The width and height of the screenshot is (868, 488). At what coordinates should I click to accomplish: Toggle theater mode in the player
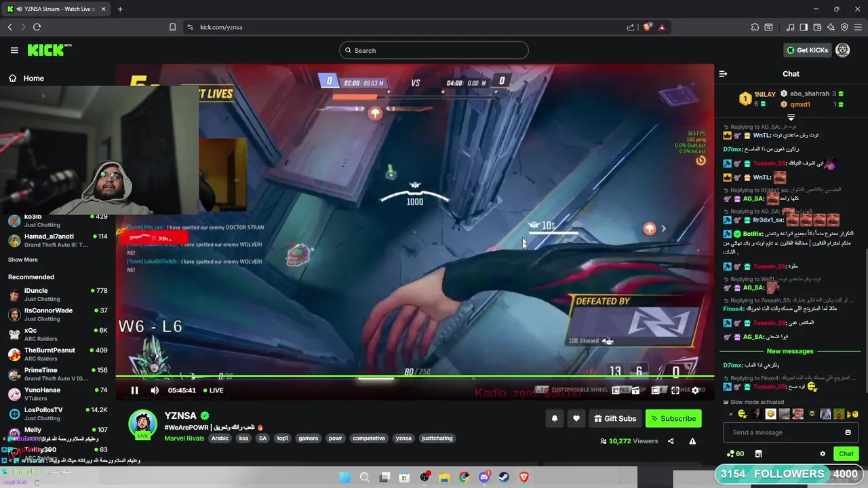point(656,390)
